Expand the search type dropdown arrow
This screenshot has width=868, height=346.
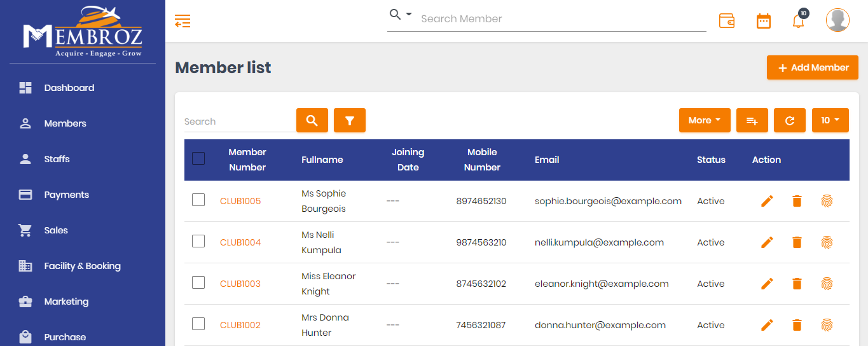click(409, 15)
